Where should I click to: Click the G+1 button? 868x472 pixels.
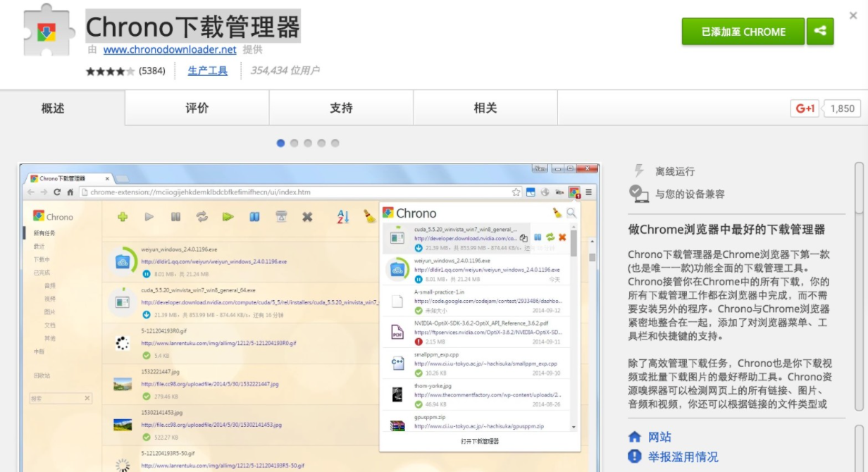point(805,108)
